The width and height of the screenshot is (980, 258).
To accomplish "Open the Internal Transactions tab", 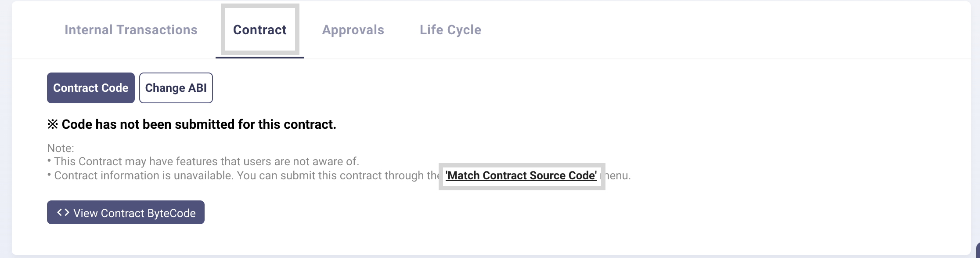I will pyautogui.click(x=131, y=30).
